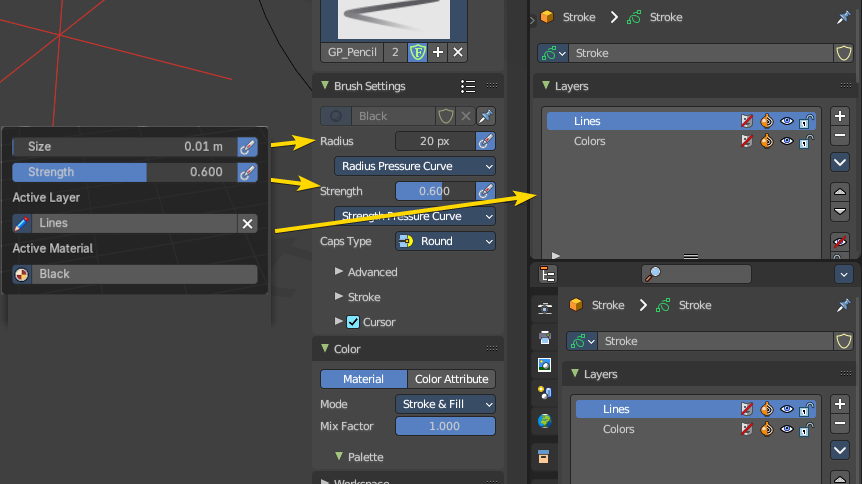Screen dimensions: 862x484
Task: Select the Color Attribute mode
Action: point(452,379)
